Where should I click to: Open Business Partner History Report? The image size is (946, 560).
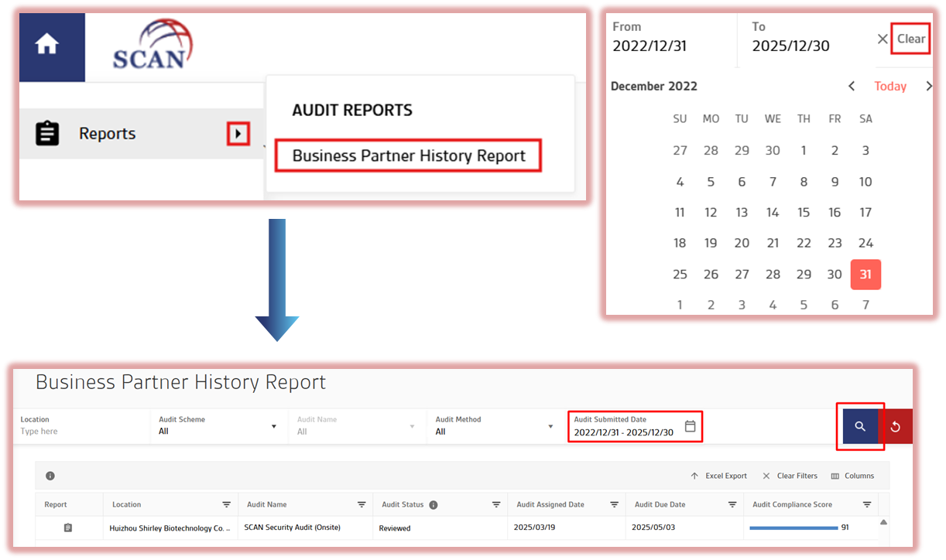pos(409,155)
